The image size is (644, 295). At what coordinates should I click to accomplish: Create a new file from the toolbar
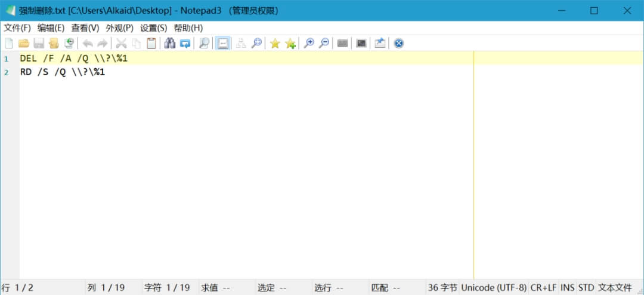click(9, 43)
